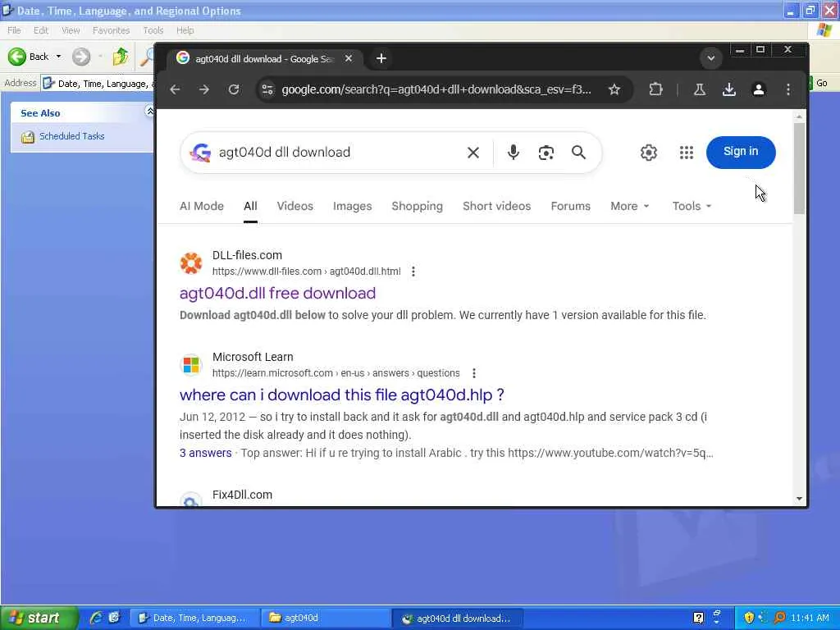The width and height of the screenshot is (840, 630).
Task: Expand Back history dropdown arrow
Action: [58, 57]
